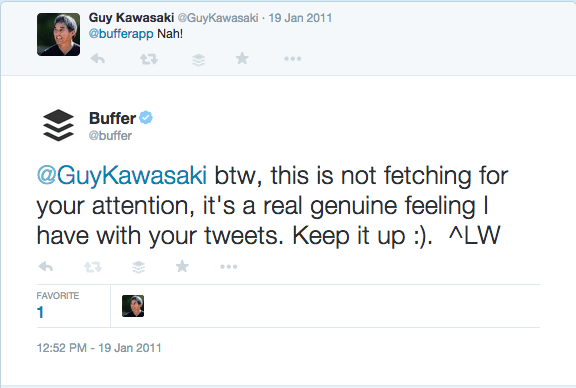Open more options on Guy Kawasaki's tweet

click(293, 58)
